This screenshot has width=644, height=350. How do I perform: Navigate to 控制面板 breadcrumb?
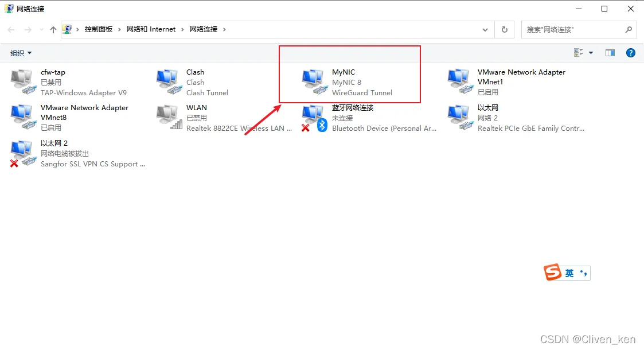click(x=99, y=29)
